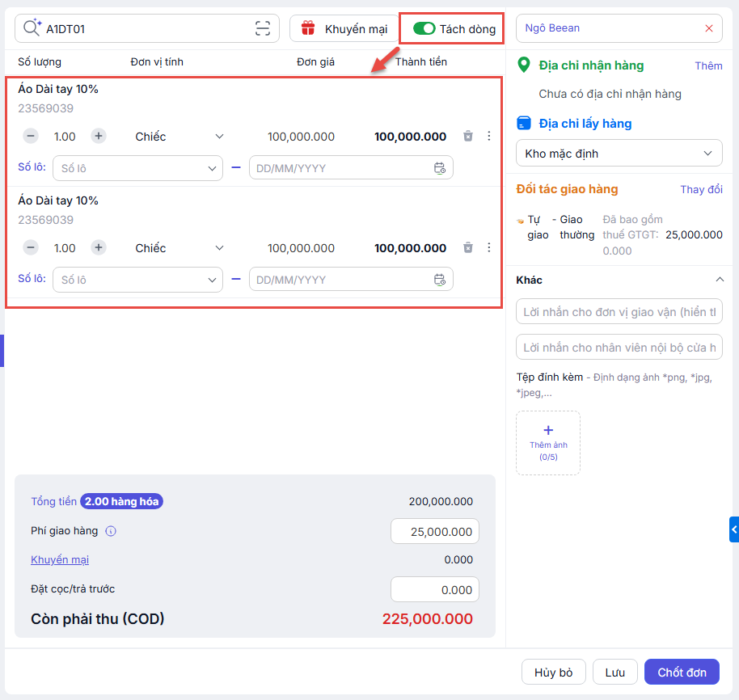Click Thêm to add a delivery address
The height and width of the screenshot is (700, 739).
[x=708, y=65]
